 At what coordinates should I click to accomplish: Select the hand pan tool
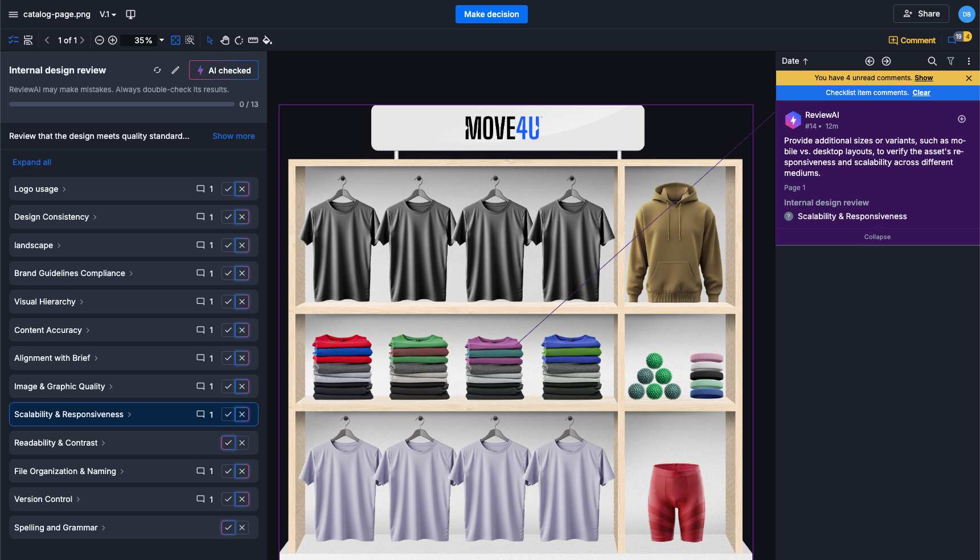[x=225, y=40]
